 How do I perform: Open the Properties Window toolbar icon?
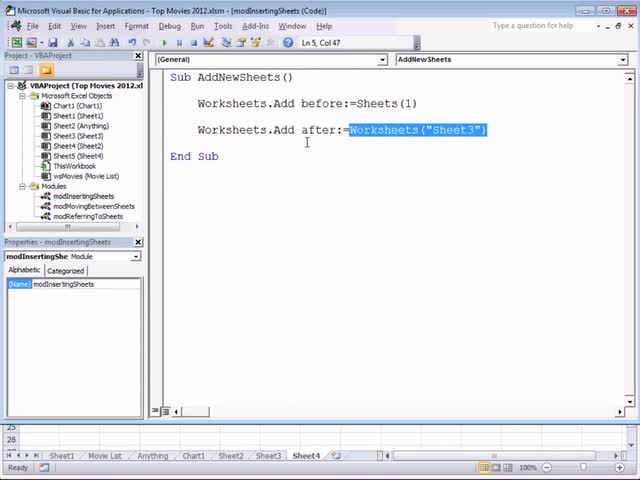(241, 42)
